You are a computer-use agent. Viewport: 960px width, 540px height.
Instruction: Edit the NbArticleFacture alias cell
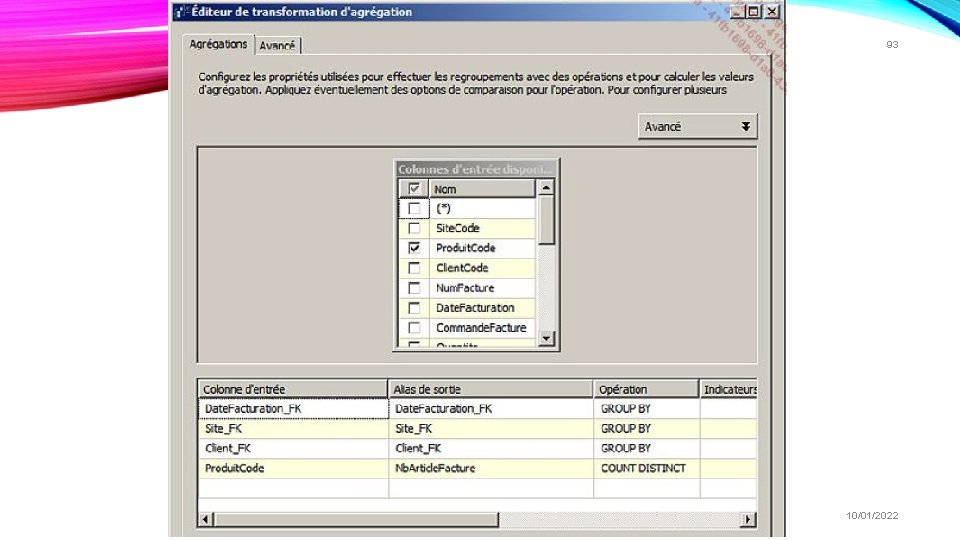tap(491, 468)
